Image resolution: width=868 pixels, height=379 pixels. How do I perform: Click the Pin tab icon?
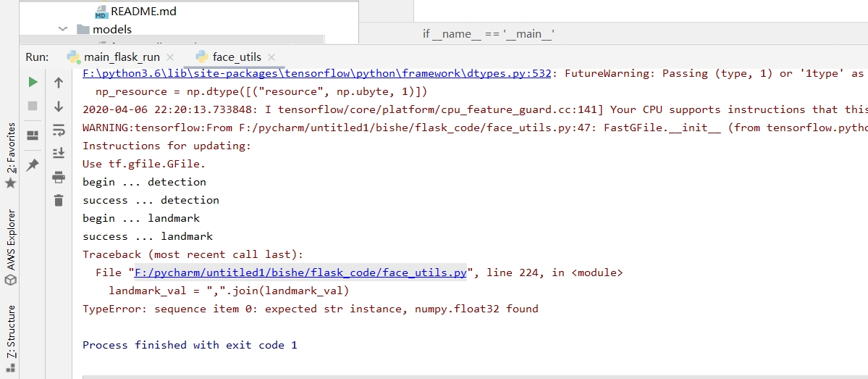pyautogui.click(x=33, y=165)
